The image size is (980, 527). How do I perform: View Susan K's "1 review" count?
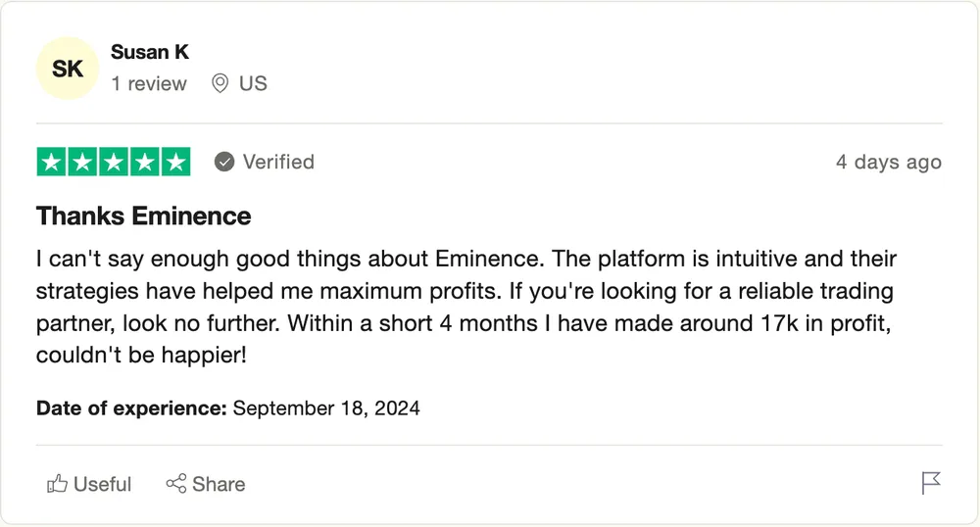pyautogui.click(x=149, y=83)
